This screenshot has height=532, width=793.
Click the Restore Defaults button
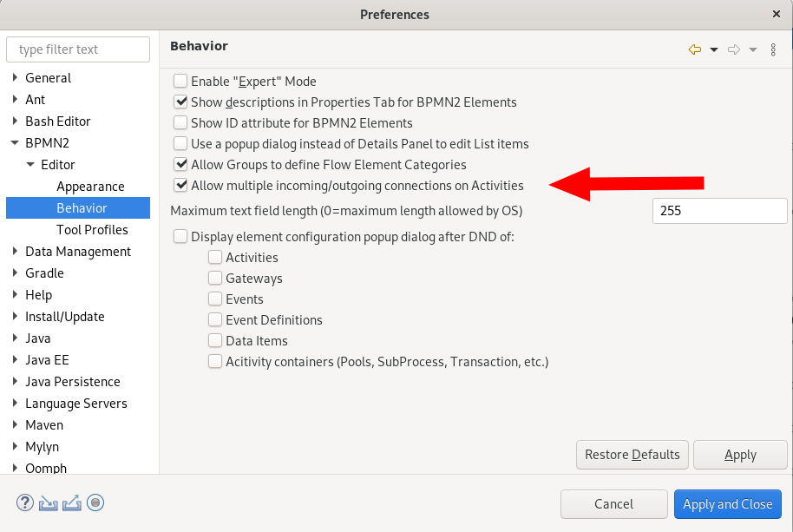pos(632,455)
